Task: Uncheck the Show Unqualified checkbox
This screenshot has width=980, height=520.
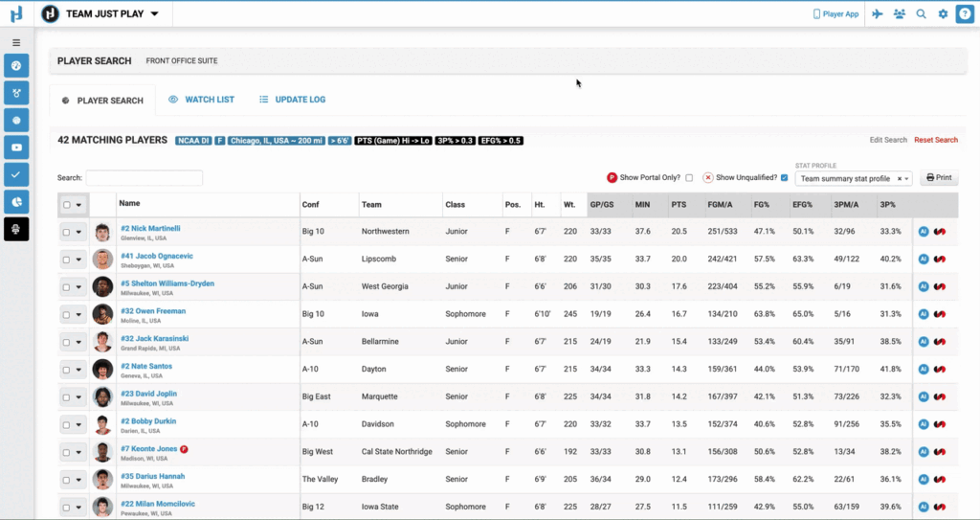Action: [785, 178]
